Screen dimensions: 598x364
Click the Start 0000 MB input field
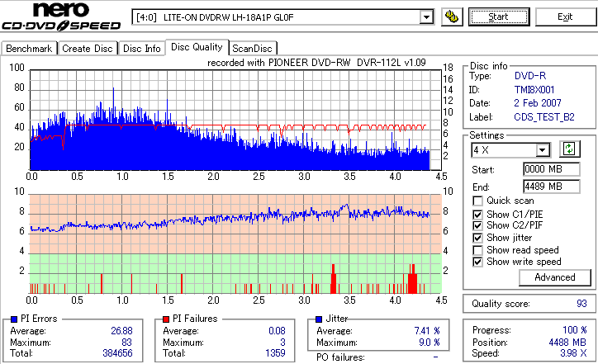tap(552, 169)
